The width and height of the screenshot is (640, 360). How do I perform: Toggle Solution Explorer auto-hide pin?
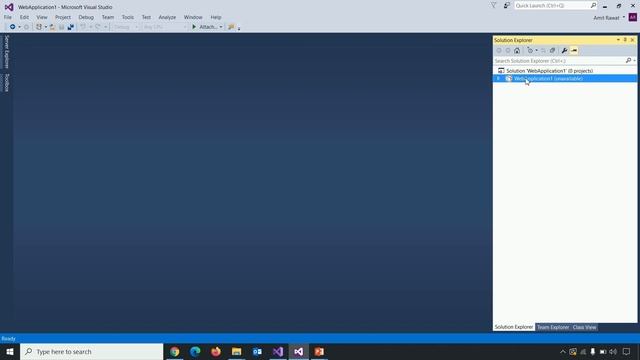tap(625, 40)
